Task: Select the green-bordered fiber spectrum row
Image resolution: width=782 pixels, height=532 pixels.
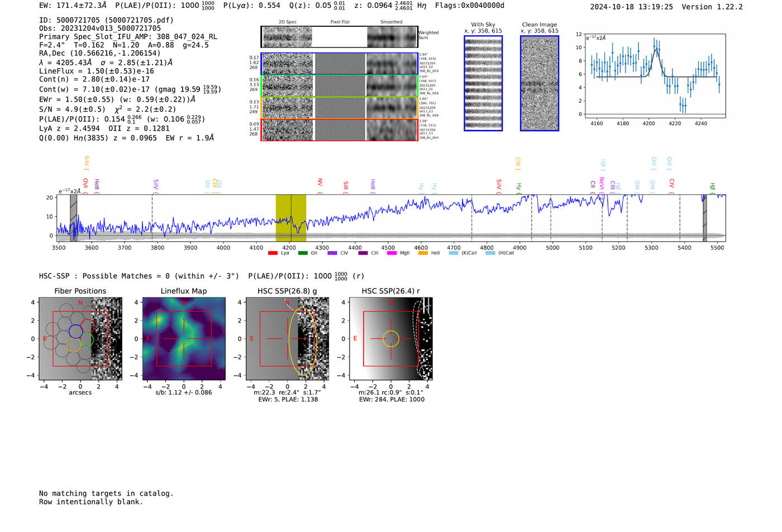Action: point(340,86)
